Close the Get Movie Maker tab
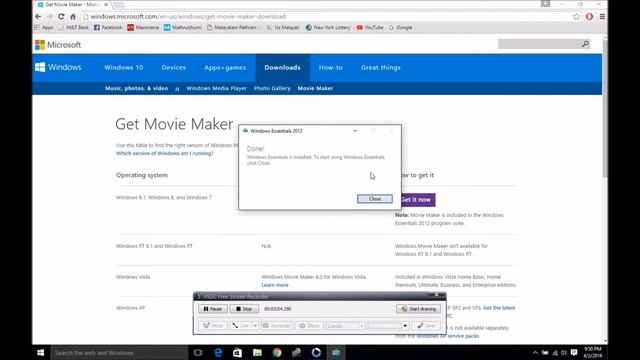Image resolution: width=640 pixels, height=360 pixels. pos(106,4)
